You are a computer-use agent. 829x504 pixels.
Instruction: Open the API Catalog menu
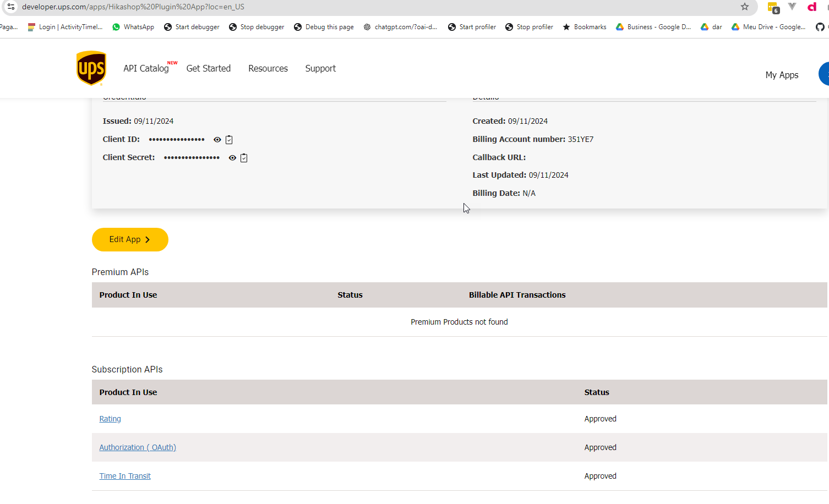pyautogui.click(x=146, y=68)
